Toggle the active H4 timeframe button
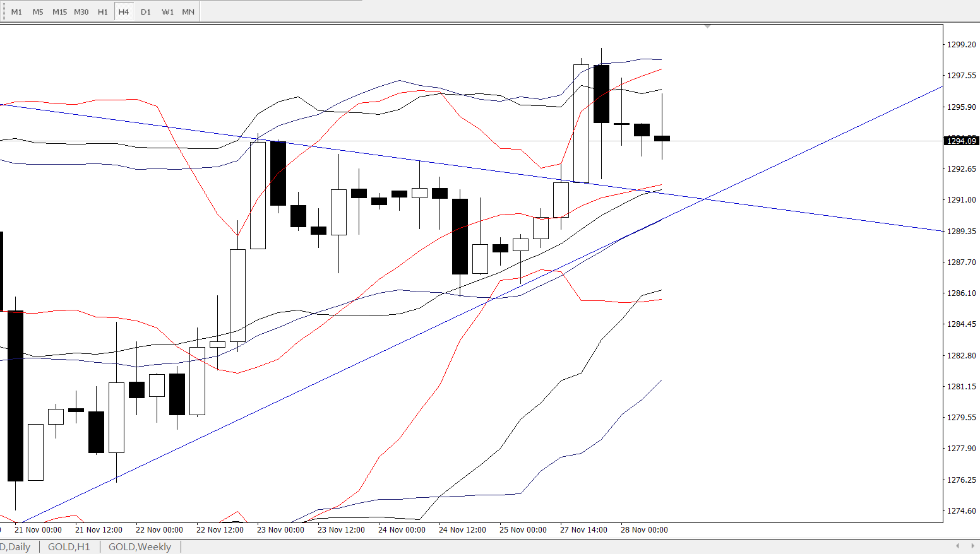 (x=124, y=12)
